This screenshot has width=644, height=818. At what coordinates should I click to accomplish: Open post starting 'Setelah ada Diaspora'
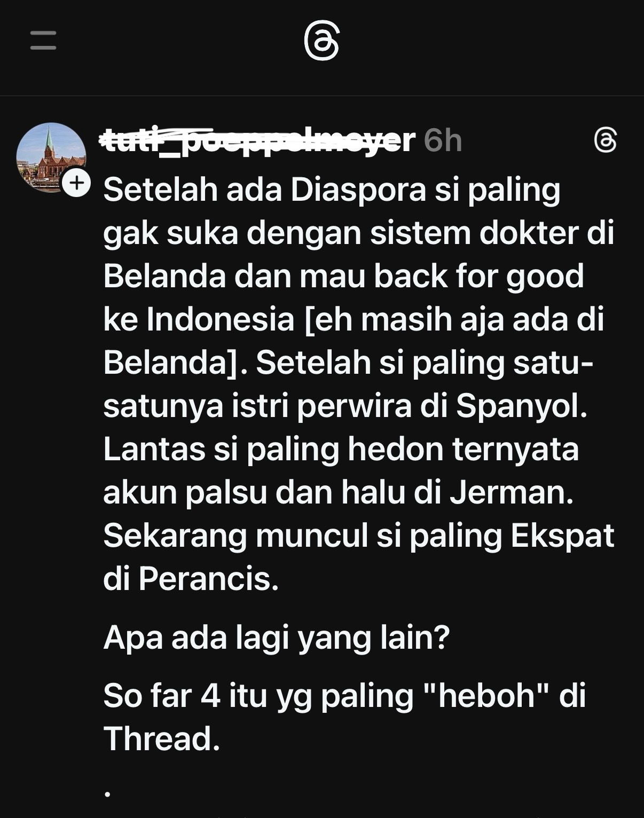pos(358,384)
